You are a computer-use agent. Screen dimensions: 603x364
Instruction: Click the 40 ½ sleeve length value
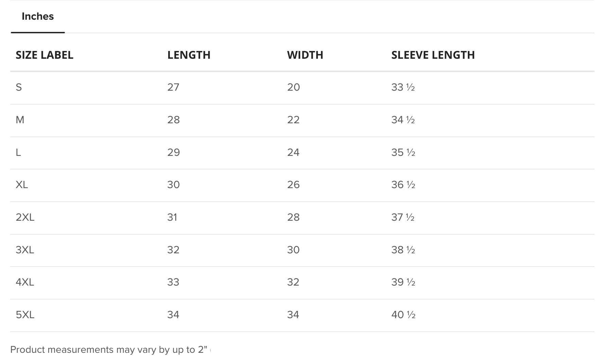[403, 315]
